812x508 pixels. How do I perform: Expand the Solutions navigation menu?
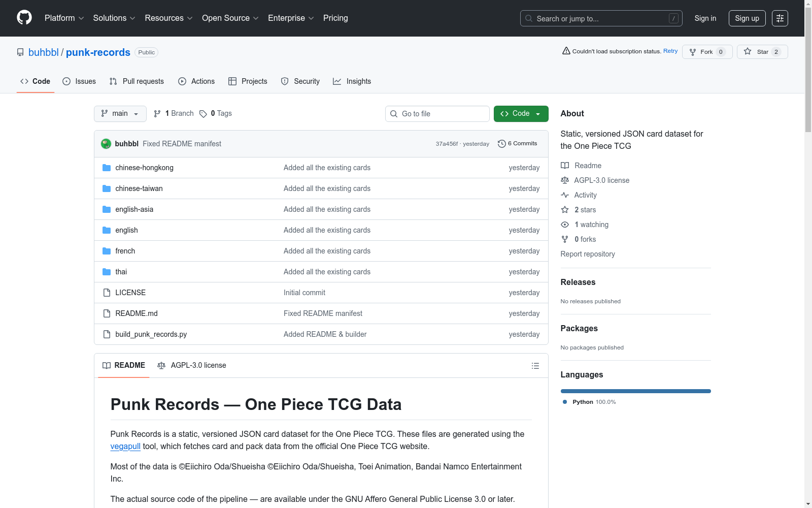click(x=114, y=18)
